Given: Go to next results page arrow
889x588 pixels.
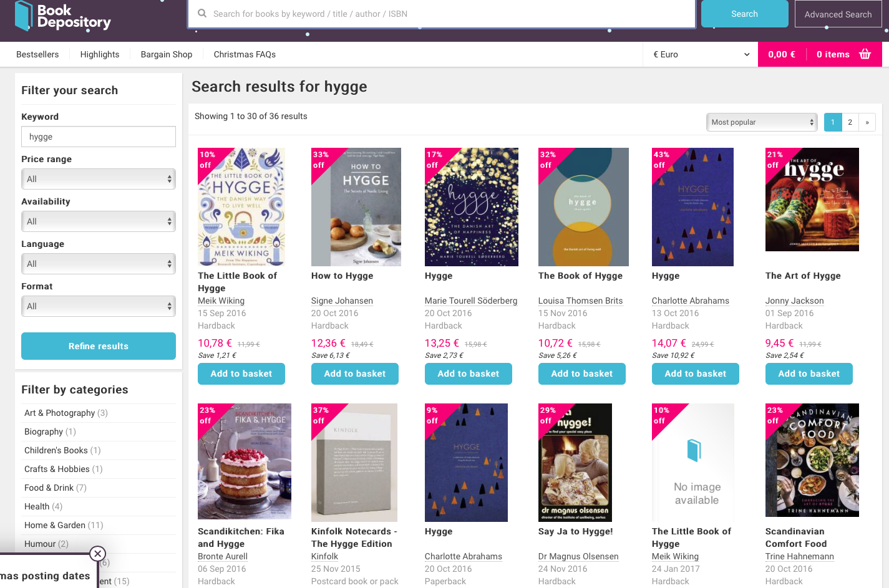Looking at the screenshot, I should [x=867, y=122].
